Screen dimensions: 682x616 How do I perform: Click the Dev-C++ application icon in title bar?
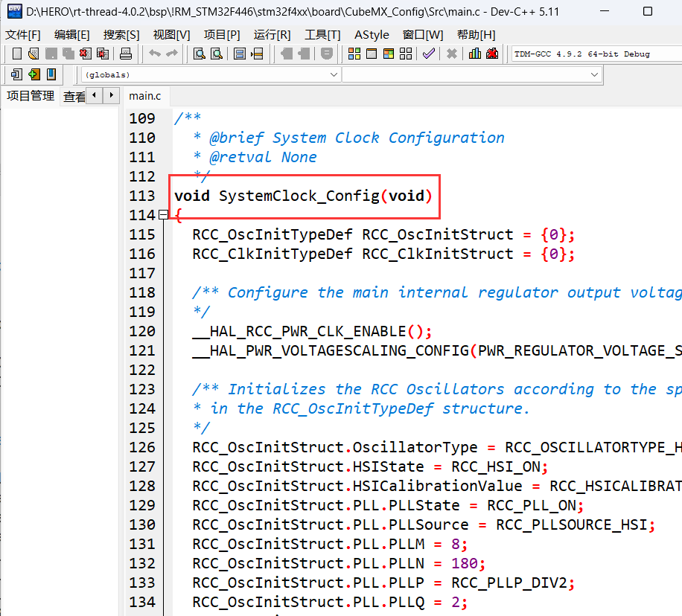click(14, 12)
